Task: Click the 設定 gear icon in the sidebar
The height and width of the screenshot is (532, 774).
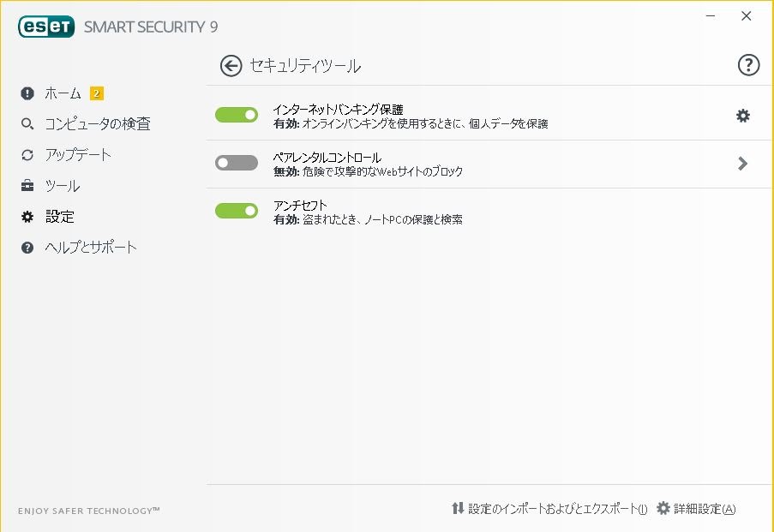Action: (27, 217)
